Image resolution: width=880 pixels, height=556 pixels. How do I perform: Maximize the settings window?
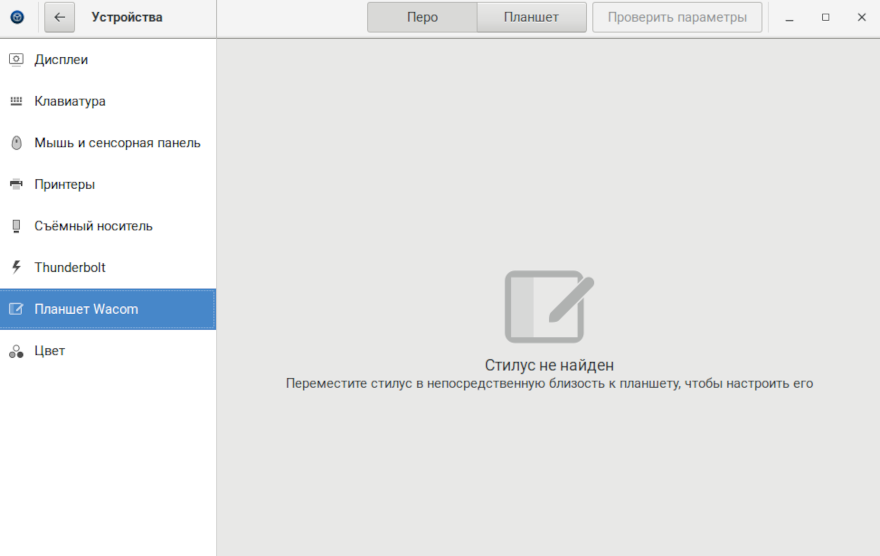(x=825, y=17)
